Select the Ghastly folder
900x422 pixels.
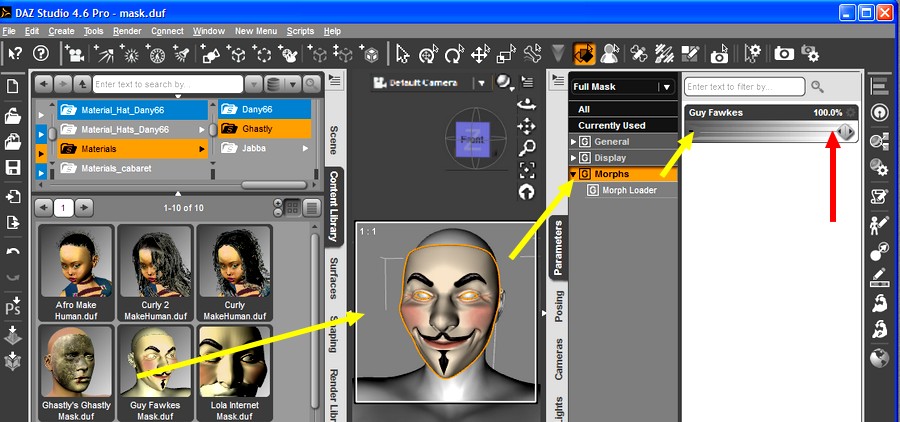coord(265,129)
